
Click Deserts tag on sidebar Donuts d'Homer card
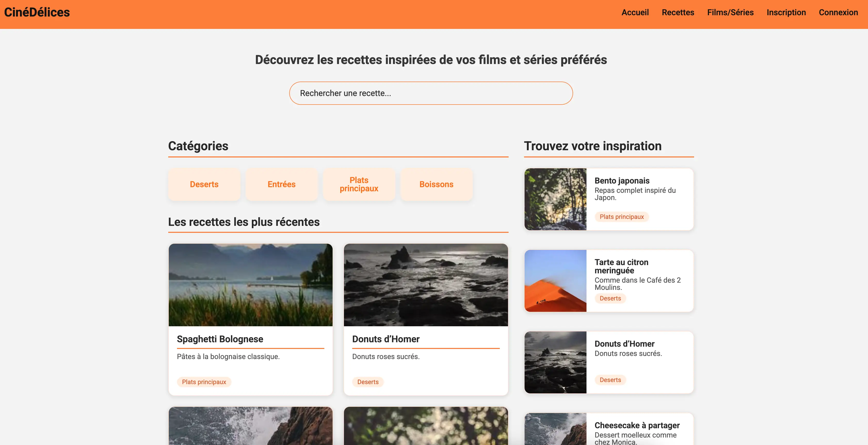tap(610, 380)
